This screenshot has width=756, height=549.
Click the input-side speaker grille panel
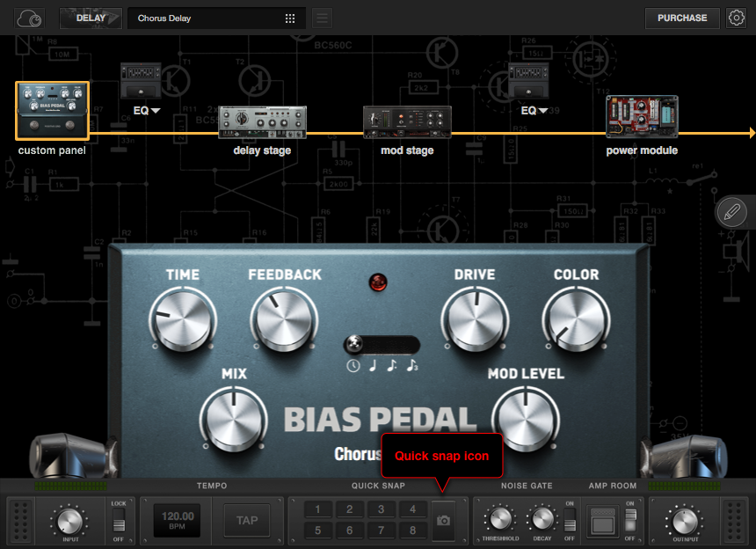21,521
